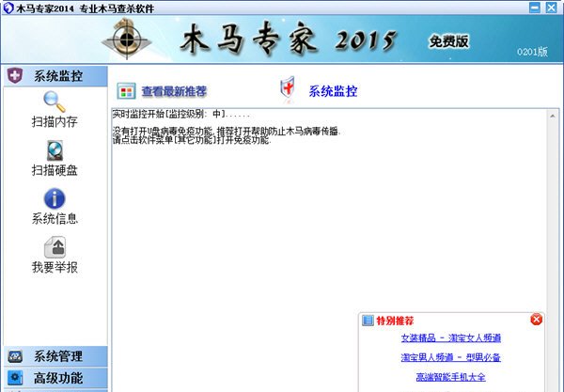Open 查看最新推荐 link
This screenshot has height=392, width=564.
click(174, 91)
